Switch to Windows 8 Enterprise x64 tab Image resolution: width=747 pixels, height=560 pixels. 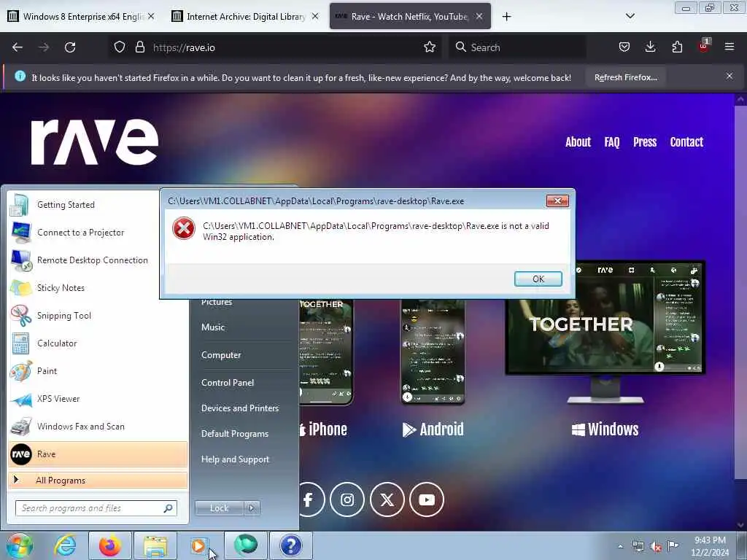81,17
